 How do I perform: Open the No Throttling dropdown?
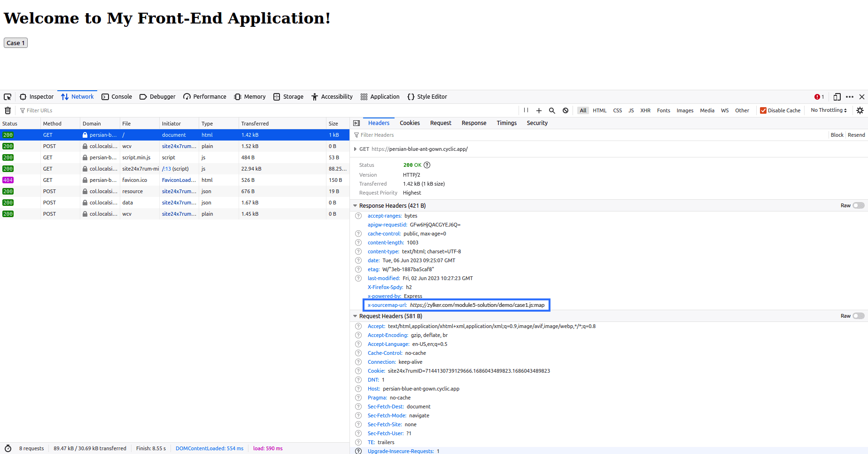[x=828, y=110]
